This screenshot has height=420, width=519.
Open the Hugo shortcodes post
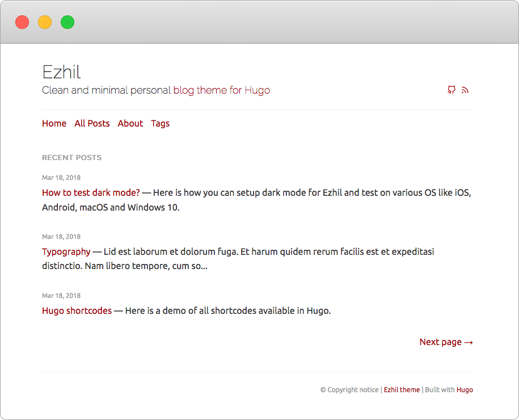coord(77,310)
